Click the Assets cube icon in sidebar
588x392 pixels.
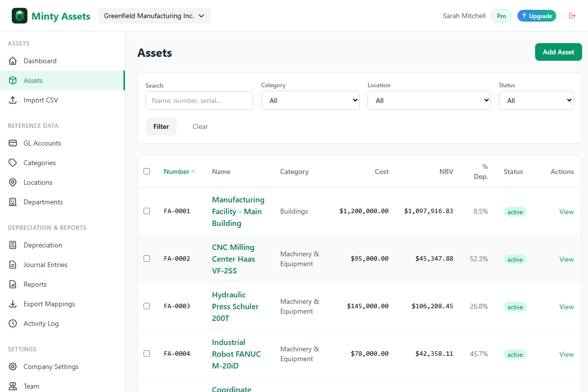click(13, 80)
